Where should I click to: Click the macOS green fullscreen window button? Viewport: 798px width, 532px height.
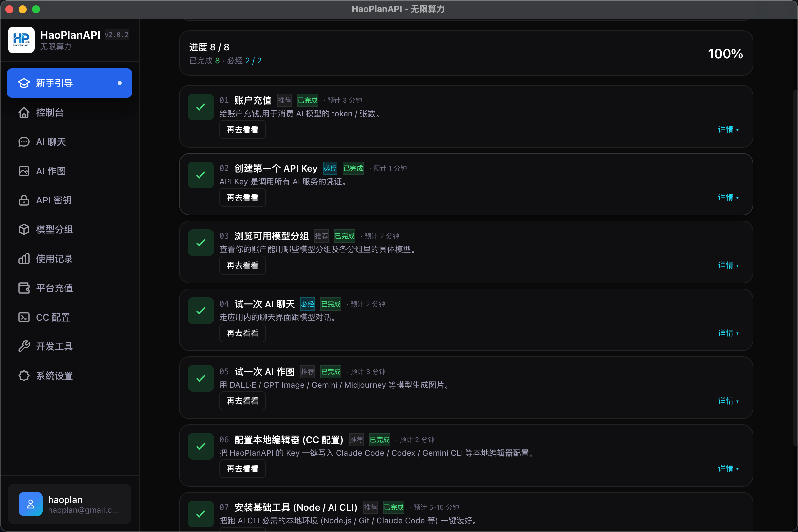tap(36, 9)
